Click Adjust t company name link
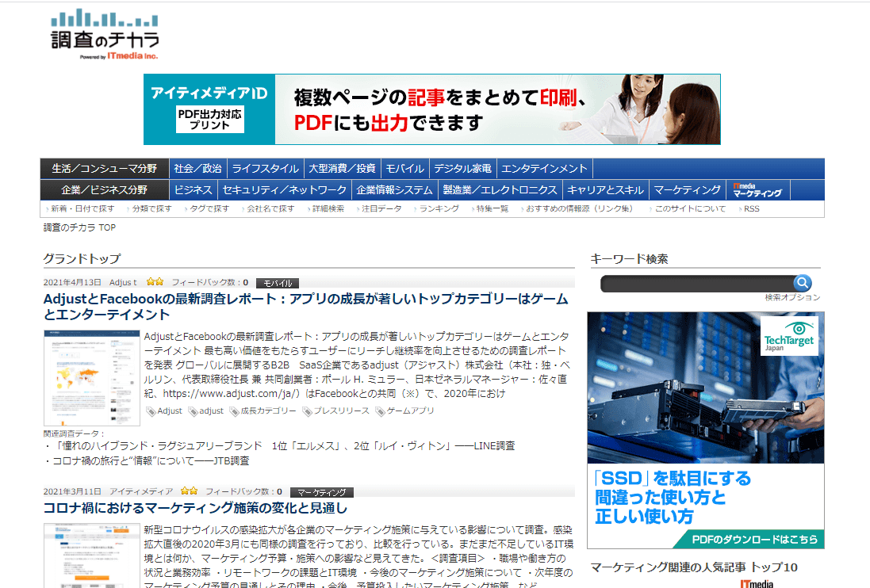870x588 pixels. pyautogui.click(x=123, y=283)
